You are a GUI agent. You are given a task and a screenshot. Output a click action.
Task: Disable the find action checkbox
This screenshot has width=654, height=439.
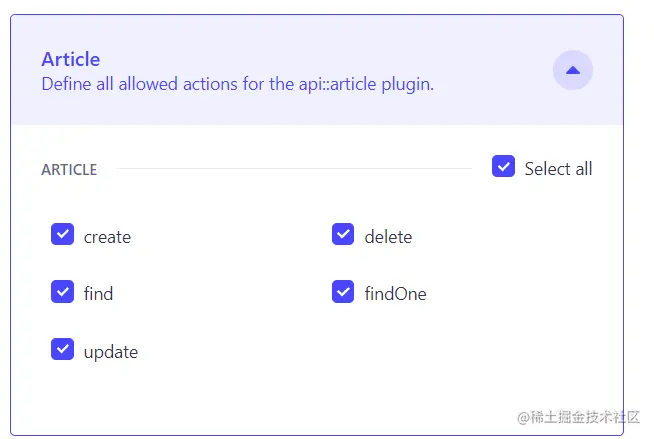[63, 292]
